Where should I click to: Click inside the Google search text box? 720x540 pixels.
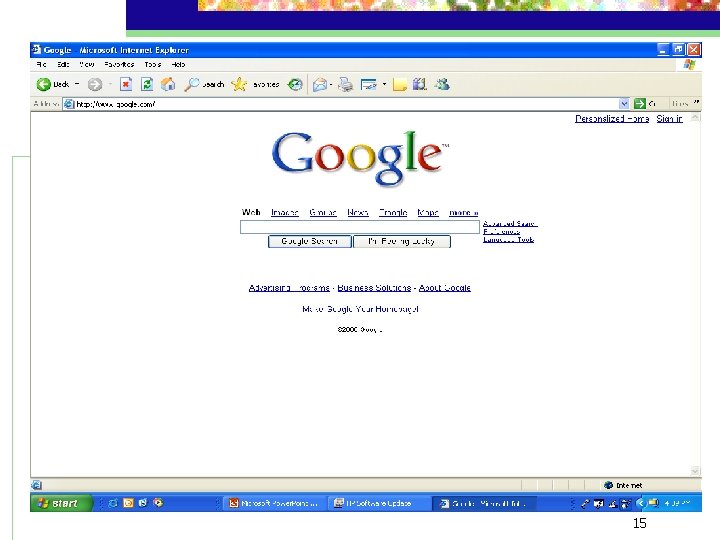pos(360,227)
